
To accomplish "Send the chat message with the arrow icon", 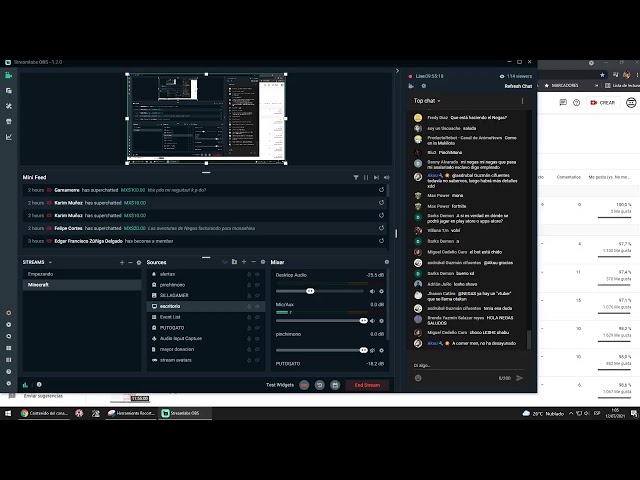I will [x=519, y=378].
